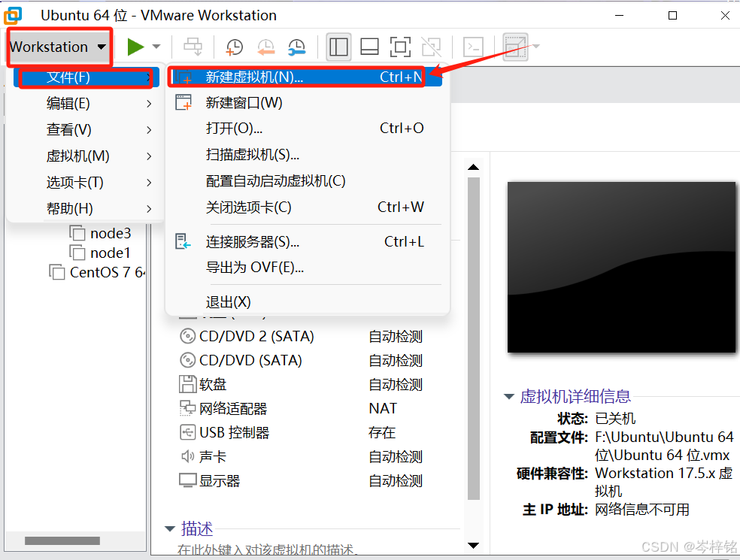Click the display monitor icon
Viewport: 740px width, 560px height.
coord(188,480)
